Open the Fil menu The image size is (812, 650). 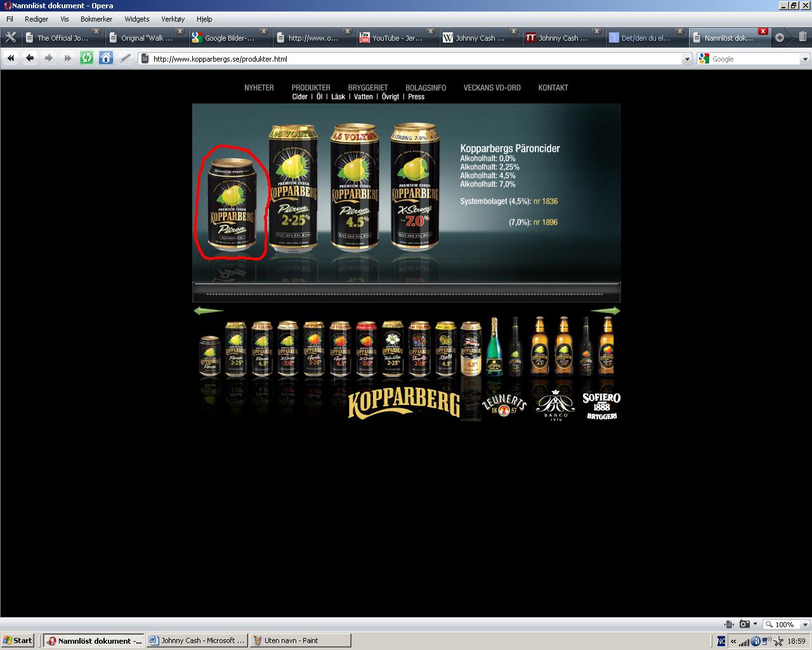point(10,19)
